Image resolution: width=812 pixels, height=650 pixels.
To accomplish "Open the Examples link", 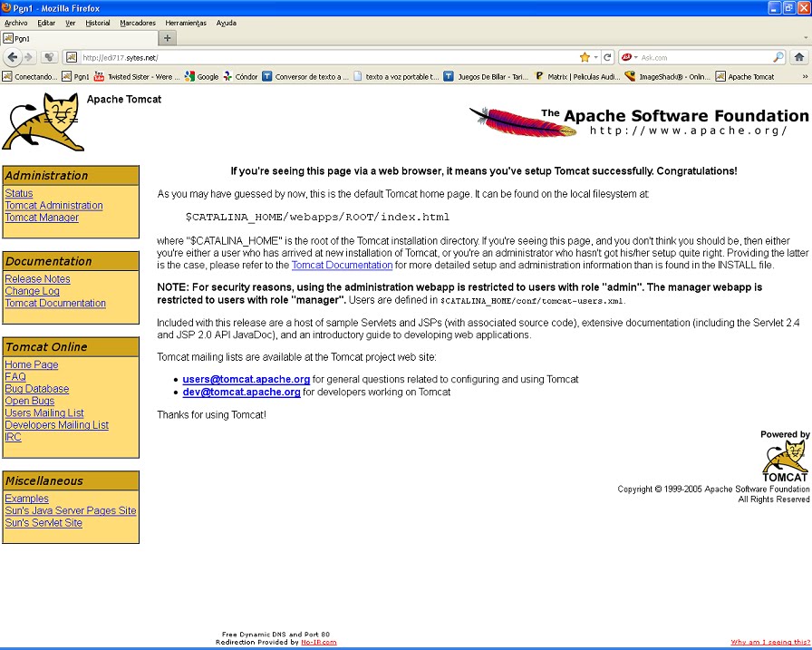I will [27, 499].
